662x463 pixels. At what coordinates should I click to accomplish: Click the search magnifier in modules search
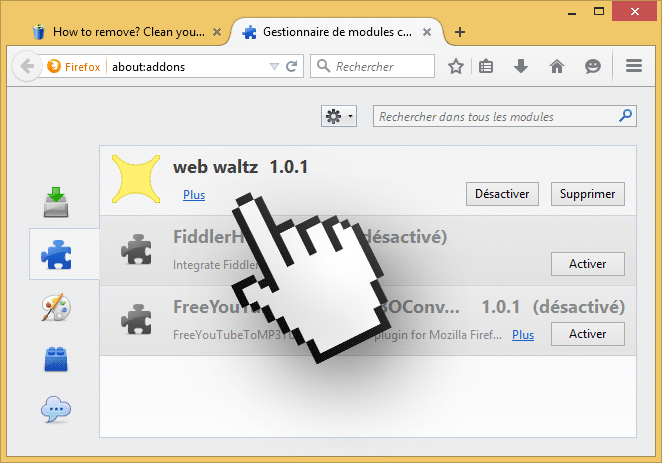[x=625, y=115]
